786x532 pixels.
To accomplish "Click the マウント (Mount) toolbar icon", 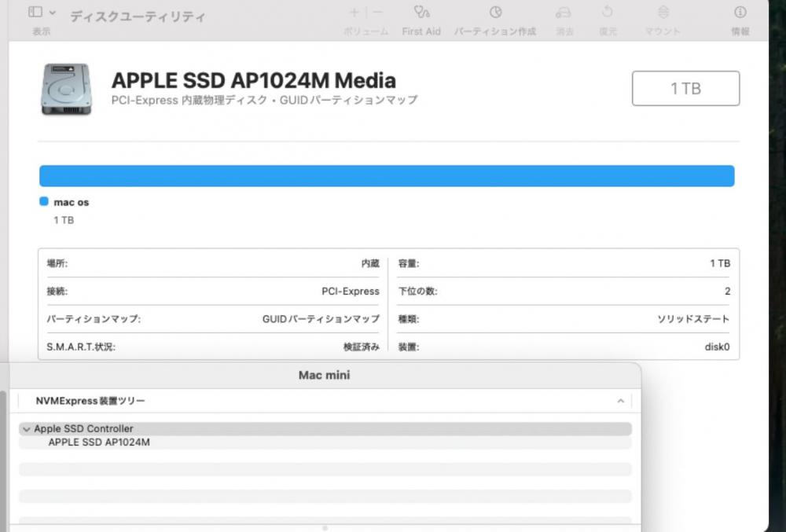I will 663,13.
